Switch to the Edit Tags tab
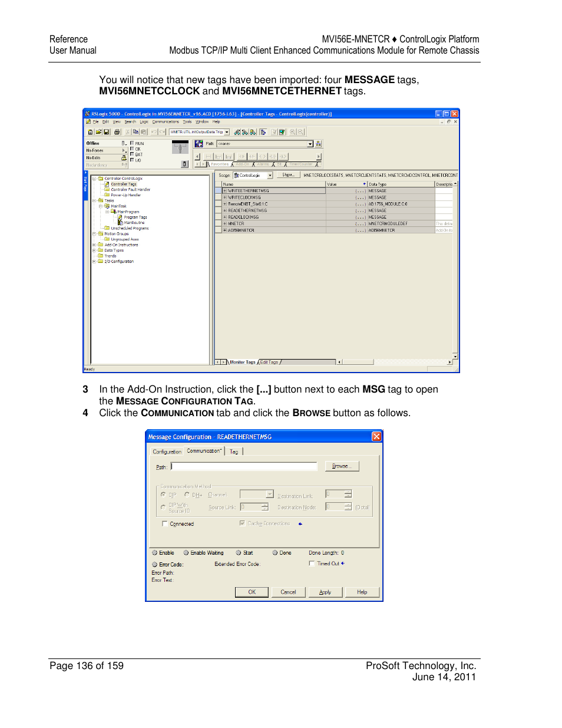The height and width of the screenshot is (728, 562). click(x=269, y=363)
